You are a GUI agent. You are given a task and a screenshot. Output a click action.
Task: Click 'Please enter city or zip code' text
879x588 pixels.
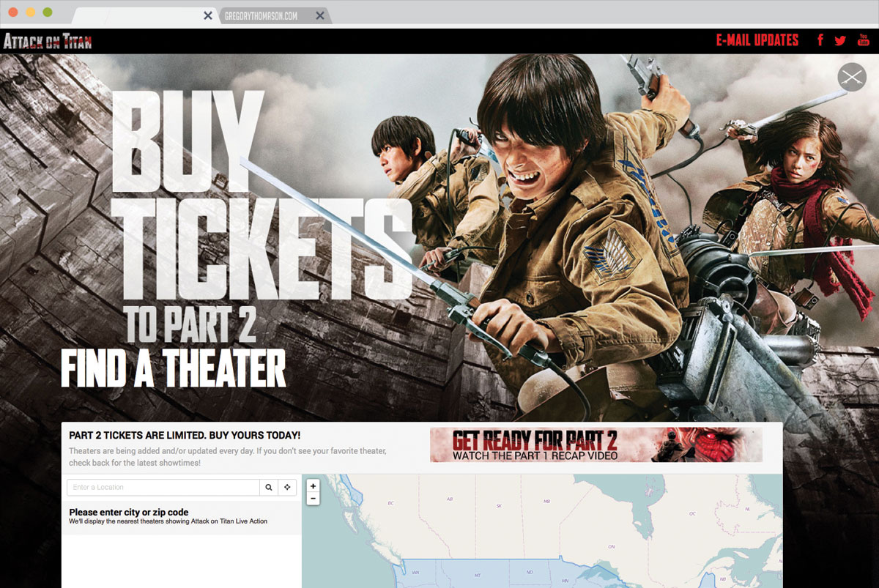(x=129, y=513)
